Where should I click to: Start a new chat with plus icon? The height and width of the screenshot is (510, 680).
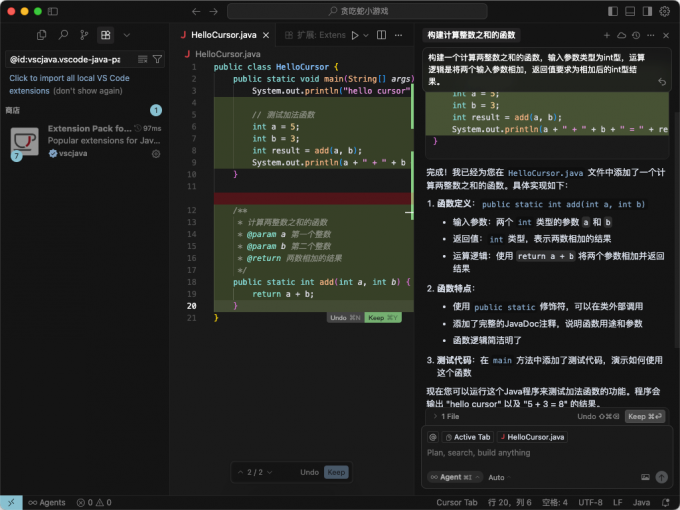pyautogui.click(x=607, y=35)
